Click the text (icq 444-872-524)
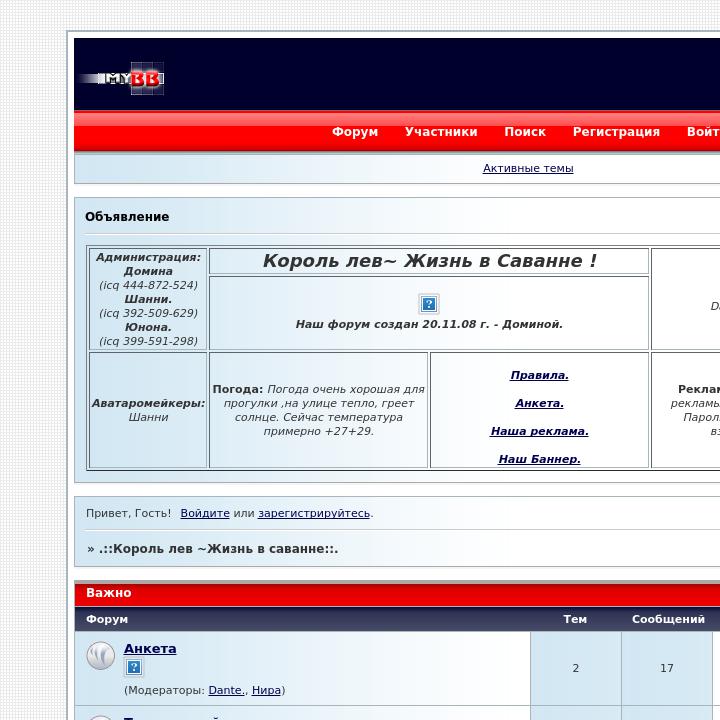720x720 pixels. [148, 285]
